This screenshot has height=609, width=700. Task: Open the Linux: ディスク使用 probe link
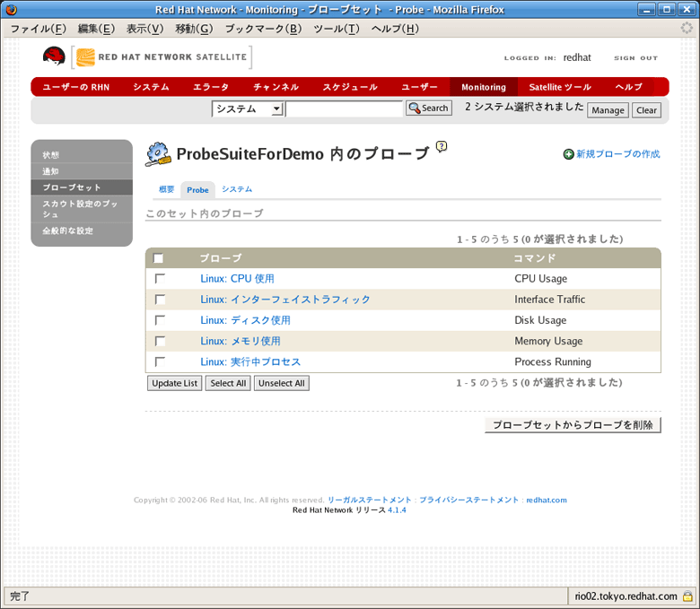pyautogui.click(x=245, y=320)
